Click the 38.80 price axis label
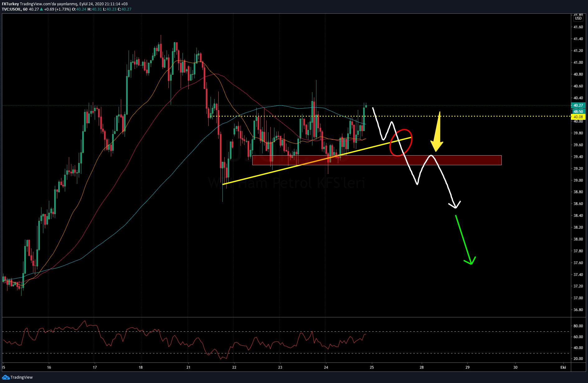 [x=578, y=192]
